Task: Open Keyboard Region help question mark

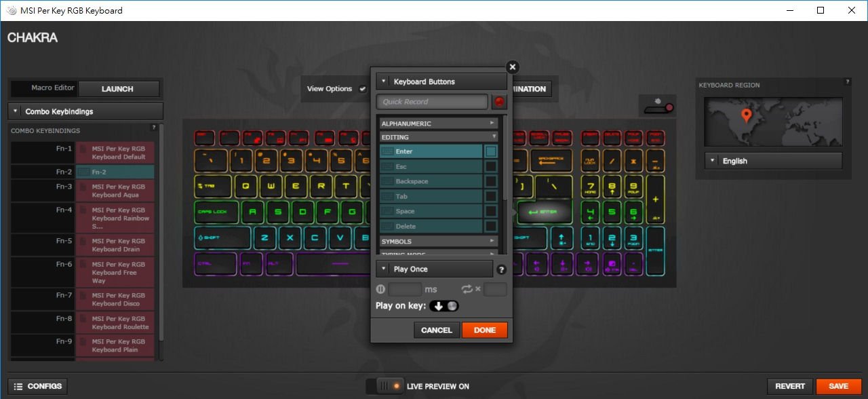Action: pos(847,82)
